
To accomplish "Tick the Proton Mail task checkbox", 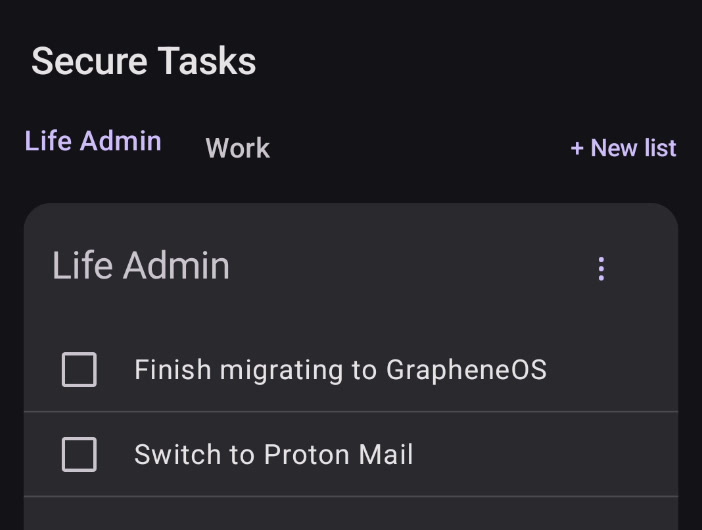I will click(x=79, y=454).
